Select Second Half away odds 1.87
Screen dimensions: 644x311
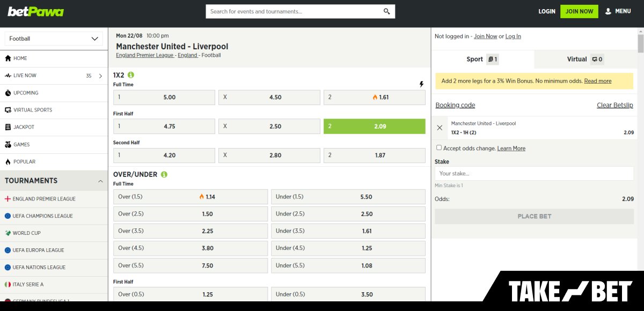click(375, 155)
